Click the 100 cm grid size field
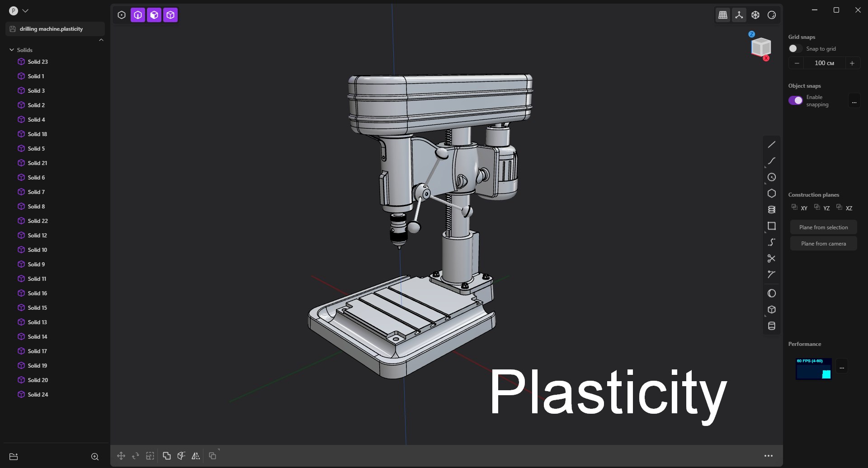 825,63
